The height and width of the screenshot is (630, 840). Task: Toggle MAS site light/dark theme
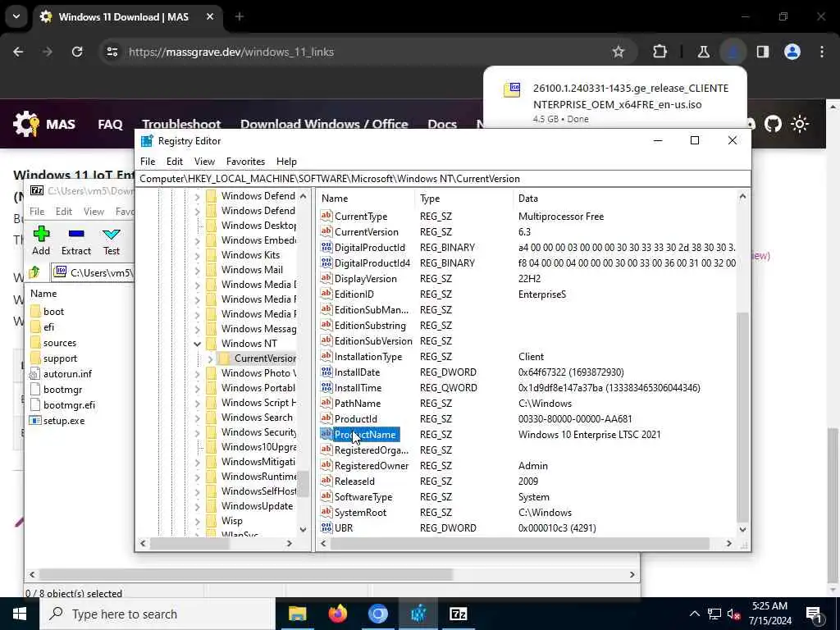pos(800,125)
